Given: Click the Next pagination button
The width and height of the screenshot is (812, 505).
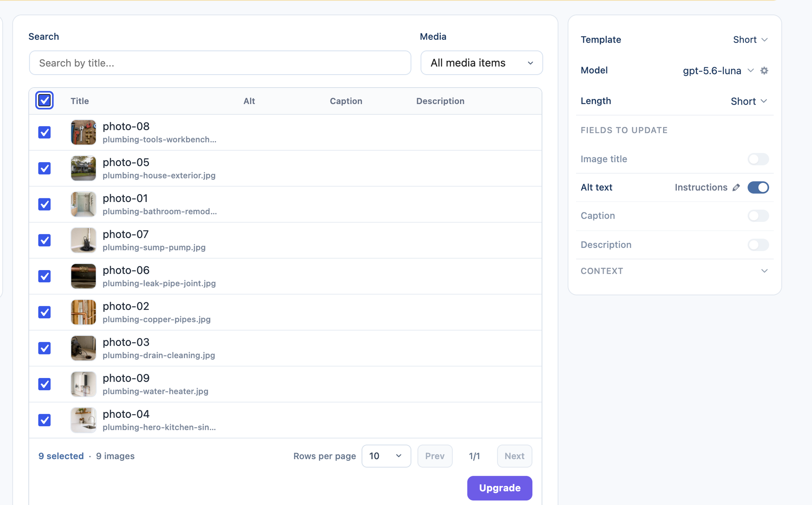Looking at the screenshot, I should [x=514, y=456].
